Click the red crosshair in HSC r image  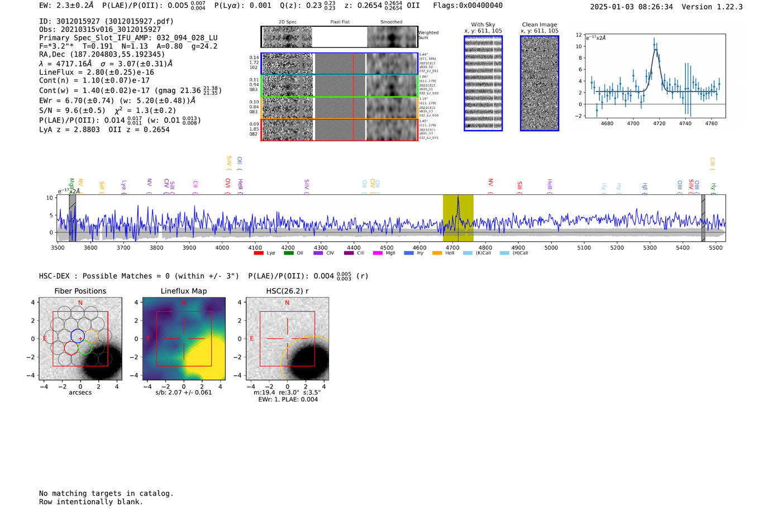pos(287,338)
